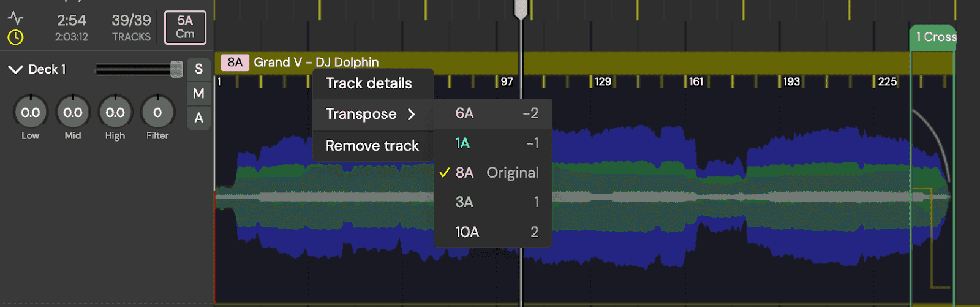Collapse the Deck 1 chevron
This screenshot has width=980, height=307.
click(x=15, y=69)
